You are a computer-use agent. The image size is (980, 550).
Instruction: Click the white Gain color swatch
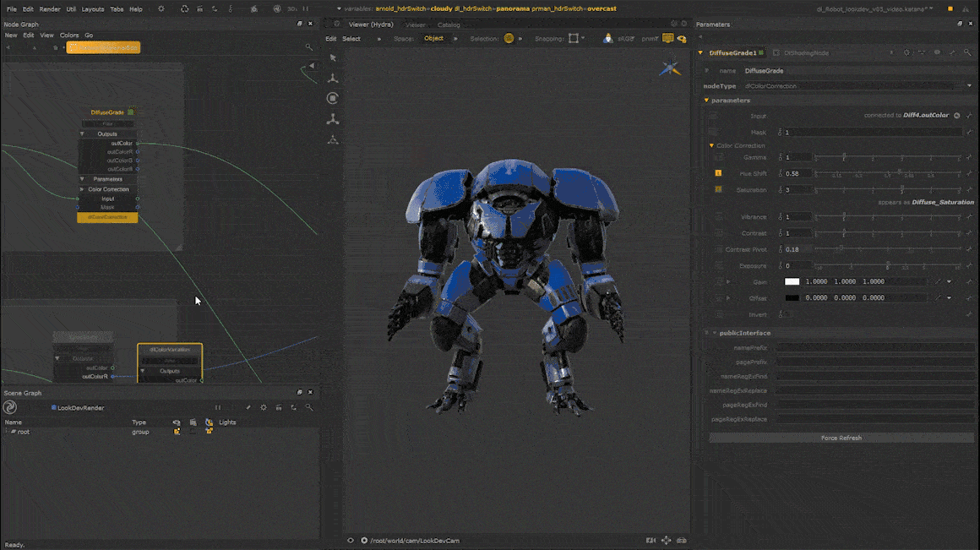(792, 281)
